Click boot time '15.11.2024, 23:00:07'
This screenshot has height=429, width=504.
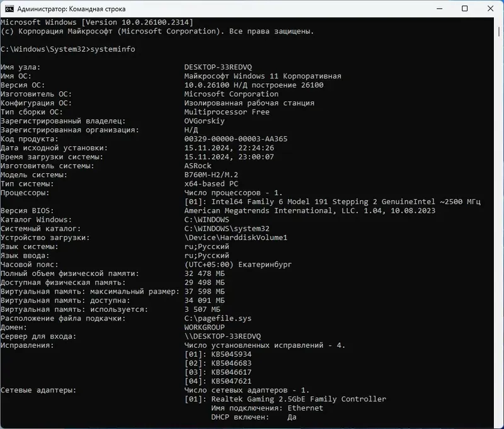229,157
